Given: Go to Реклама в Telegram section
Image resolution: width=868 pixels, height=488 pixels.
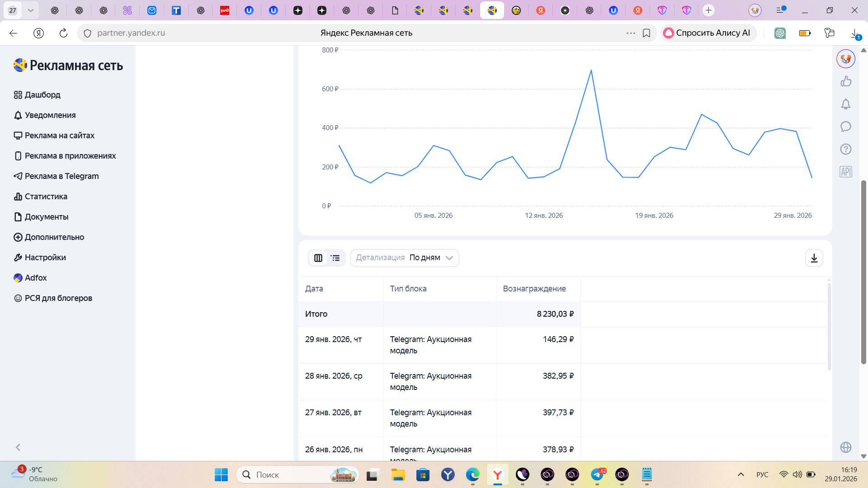Looking at the screenshot, I should (x=61, y=176).
